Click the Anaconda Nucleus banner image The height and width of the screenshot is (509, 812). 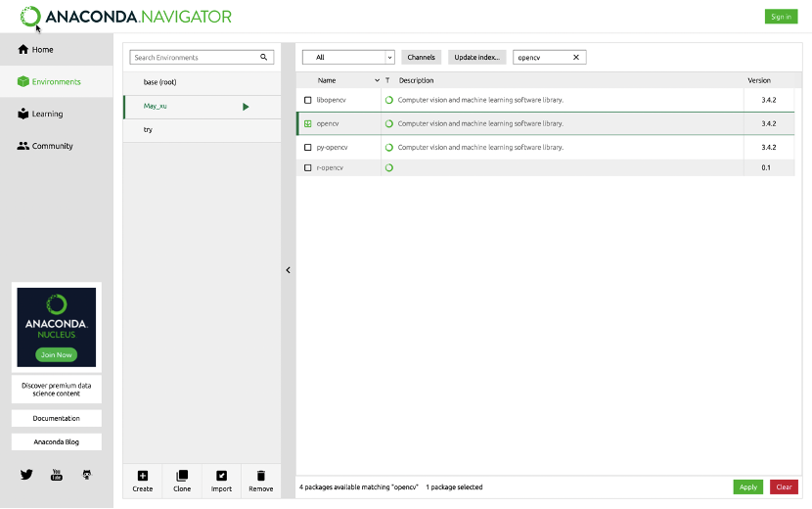[57, 327]
